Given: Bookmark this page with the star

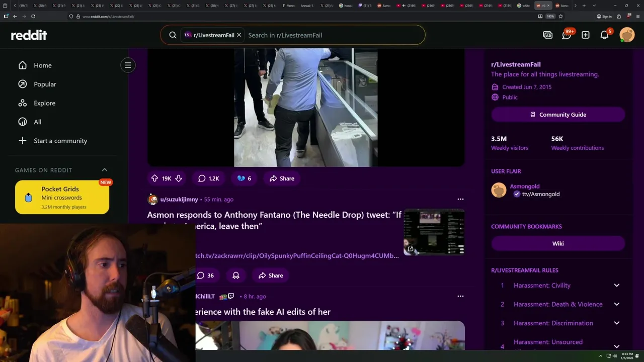Looking at the screenshot, I should click(560, 16).
